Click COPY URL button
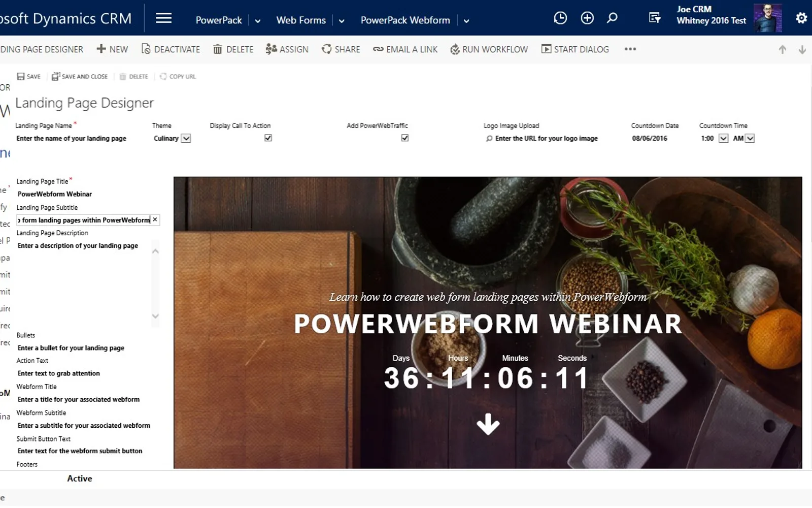 tap(178, 77)
